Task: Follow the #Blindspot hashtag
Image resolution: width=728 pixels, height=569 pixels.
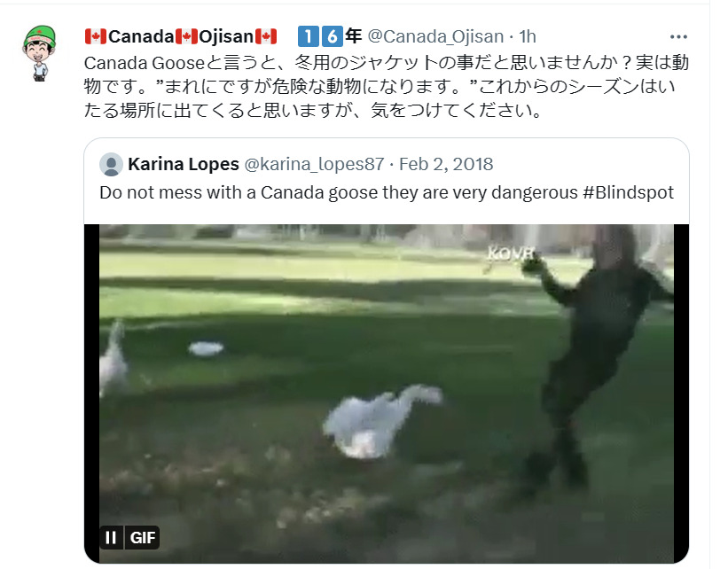Action: (x=628, y=192)
